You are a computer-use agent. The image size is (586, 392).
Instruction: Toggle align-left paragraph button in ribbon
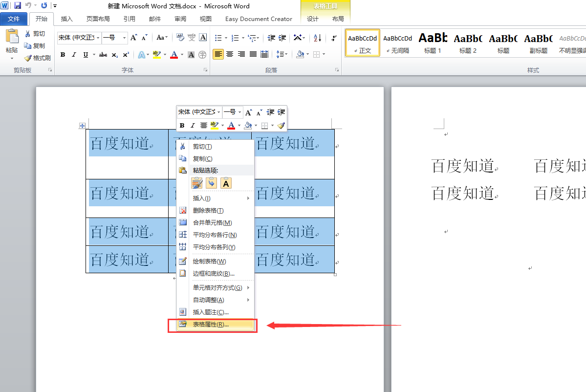pos(218,54)
